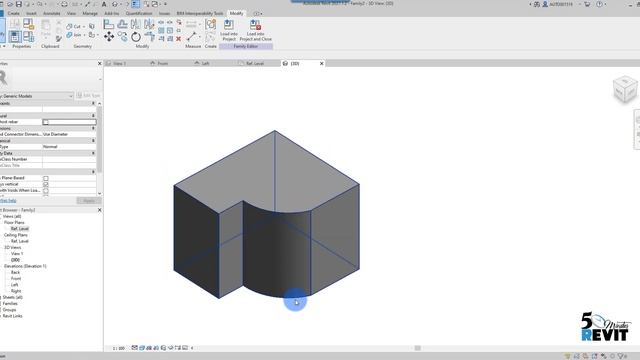The image size is (640, 360).
Task: Click the view horizontal scrollbar thumb
Action: (x=418, y=348)
